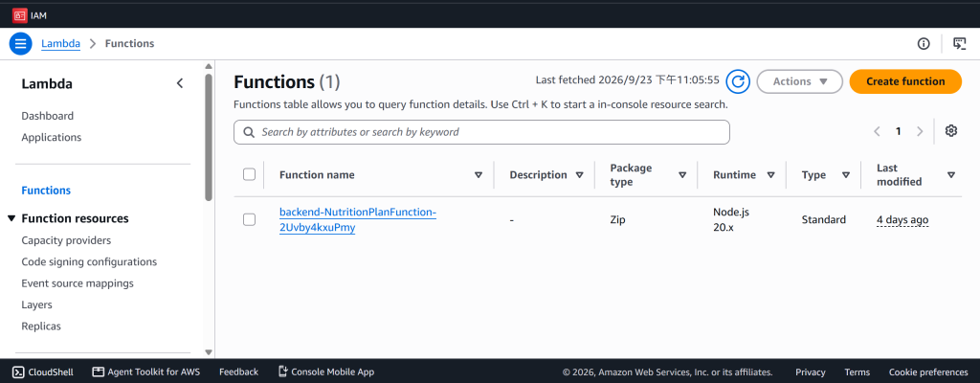Open Cookie preferences in footer
The width and height of the screenshot is (980, 383).
click(x=928, y=372)
